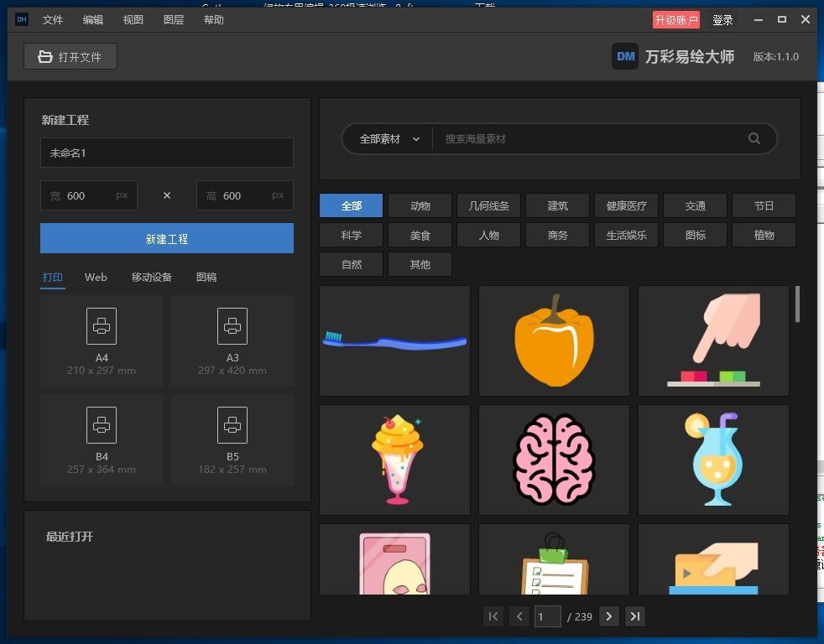Select the B5 print preset

(232, 439)
